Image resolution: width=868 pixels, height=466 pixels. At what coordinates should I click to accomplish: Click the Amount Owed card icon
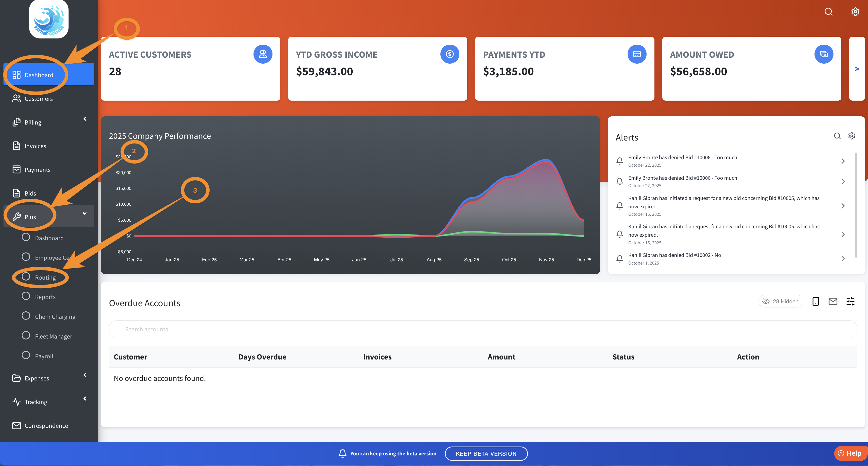coord(824,54)
